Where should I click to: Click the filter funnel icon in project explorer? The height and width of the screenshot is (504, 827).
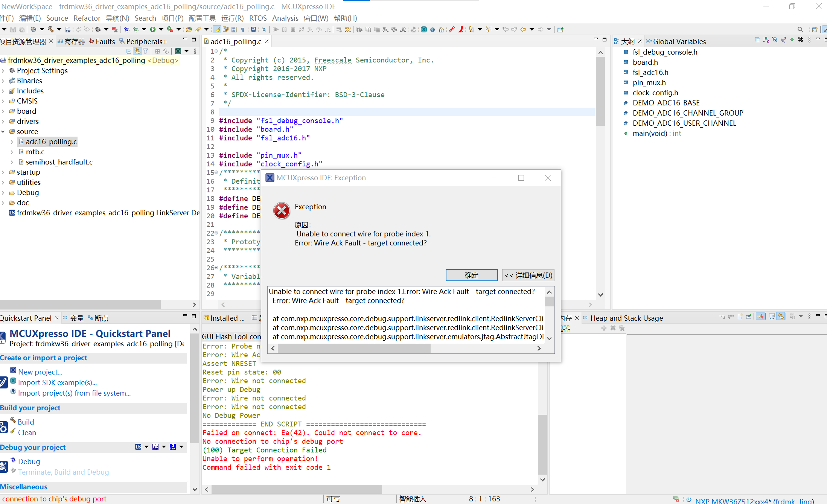tap(146, 51)
